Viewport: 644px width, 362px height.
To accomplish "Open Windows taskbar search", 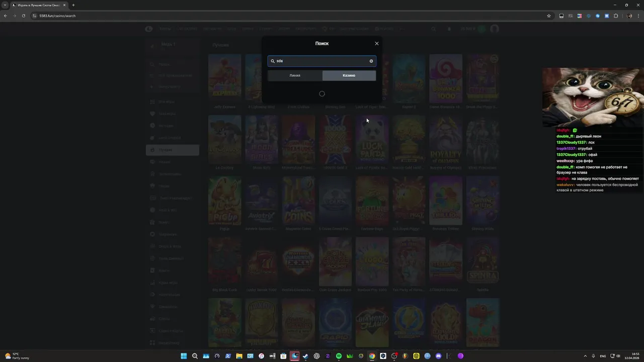I will pos(195,356).
